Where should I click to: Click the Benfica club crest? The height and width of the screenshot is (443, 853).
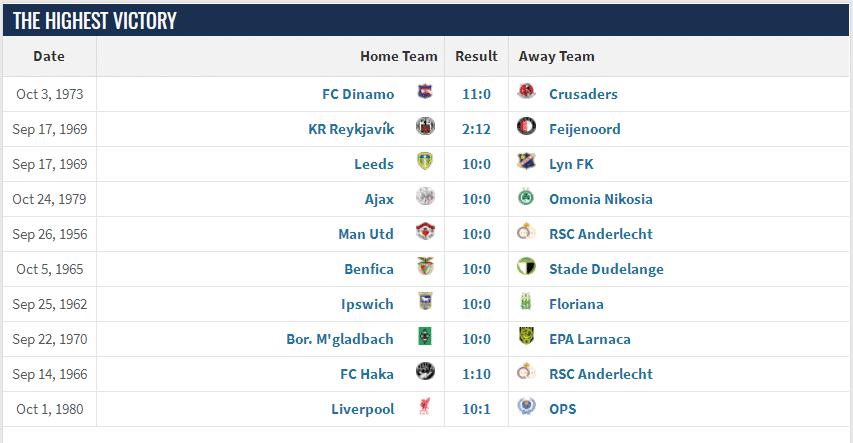(425, 266)
